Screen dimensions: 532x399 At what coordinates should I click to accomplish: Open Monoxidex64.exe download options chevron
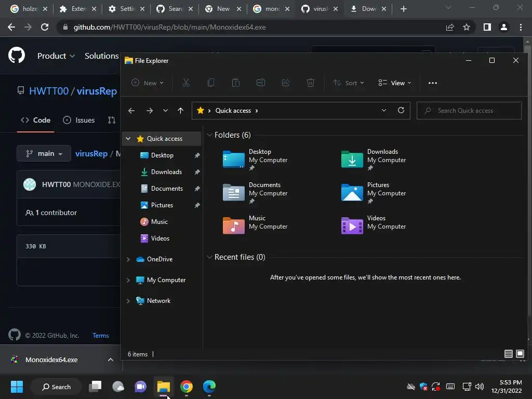click(x=110, y=360)
